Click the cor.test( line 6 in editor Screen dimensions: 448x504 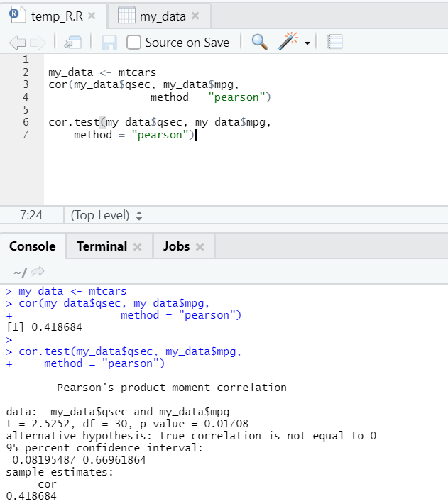[160, 123]
